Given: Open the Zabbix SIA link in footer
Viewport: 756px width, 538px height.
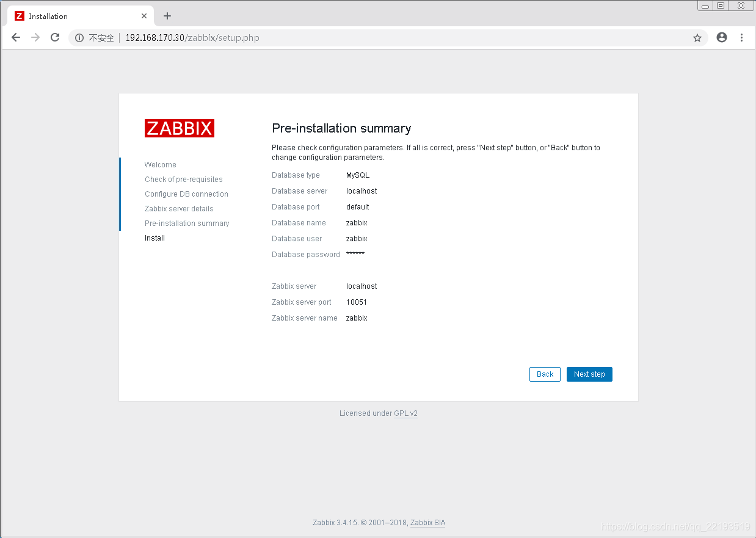Looking at the screenshot, I should click(427, 523).
